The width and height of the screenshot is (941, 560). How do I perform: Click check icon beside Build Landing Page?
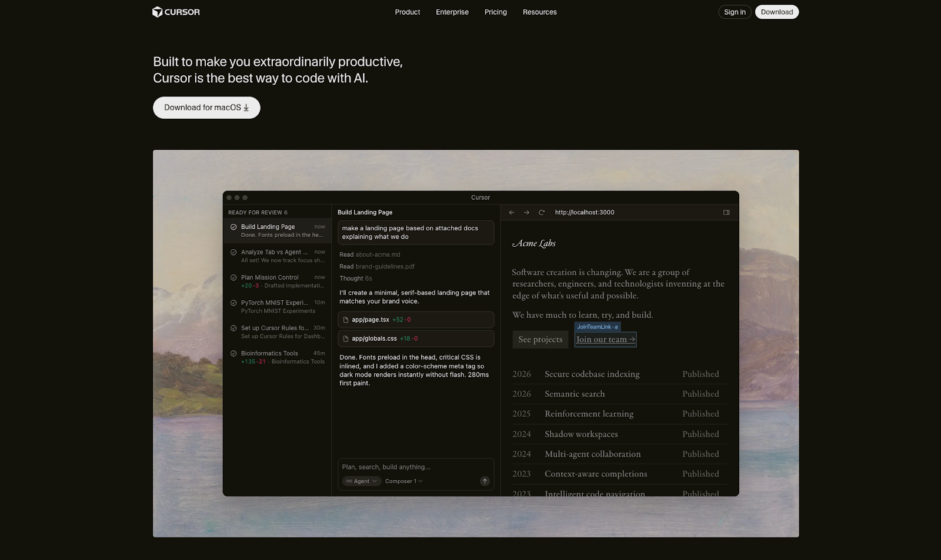(233, 227)
